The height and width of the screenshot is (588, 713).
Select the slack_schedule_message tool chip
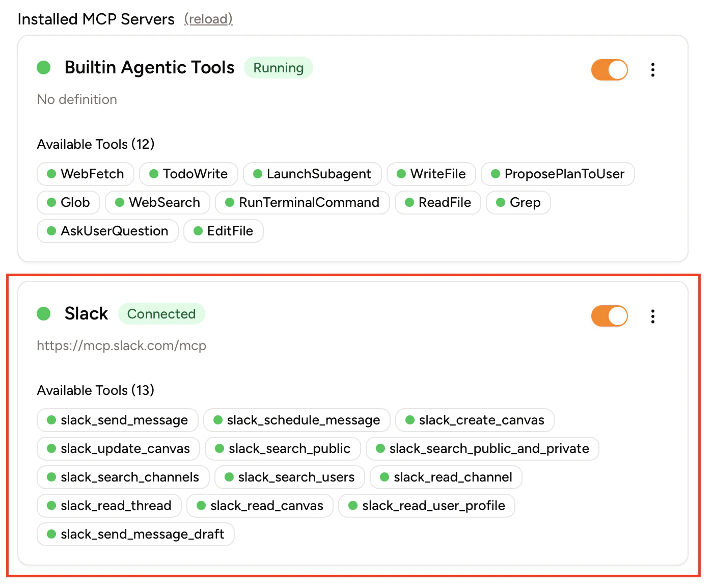tap(297, 420)
